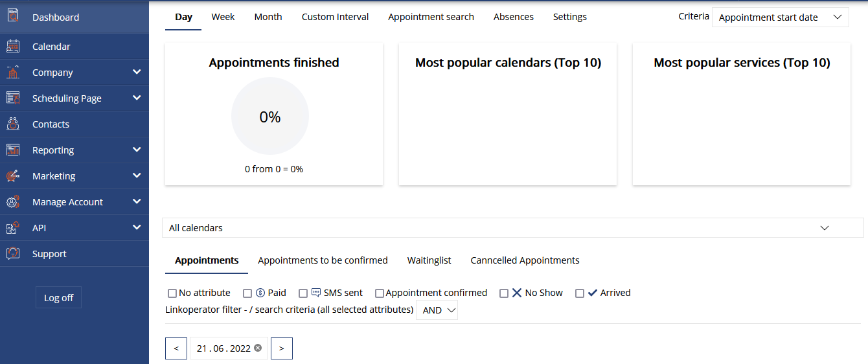Tick the Appointment confirmed checkbox
Image resolution: width=868 pixels, height=364 pixels.
380,293
